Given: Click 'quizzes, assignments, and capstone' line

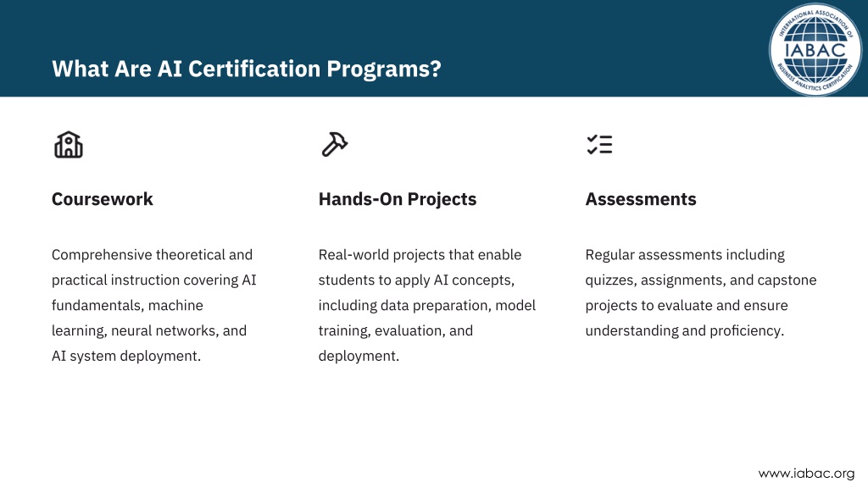Looking at the screenshot, I should [701, 280].
